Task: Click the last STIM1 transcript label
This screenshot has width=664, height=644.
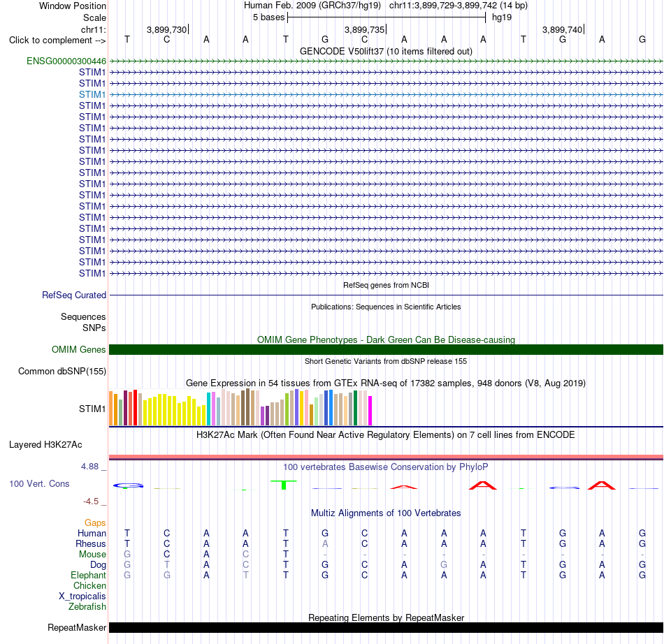Action: click(92, 273)
